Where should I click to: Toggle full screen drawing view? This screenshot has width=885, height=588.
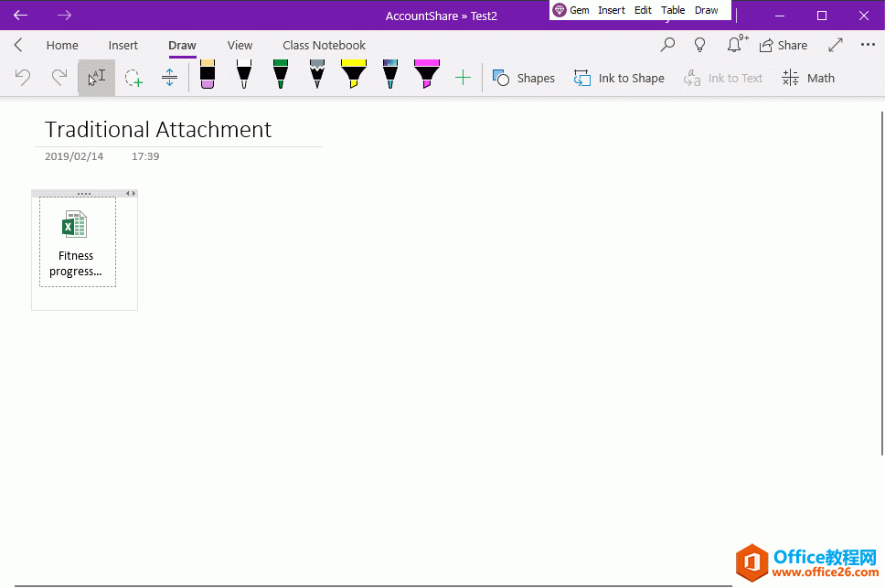coord(835,44)
